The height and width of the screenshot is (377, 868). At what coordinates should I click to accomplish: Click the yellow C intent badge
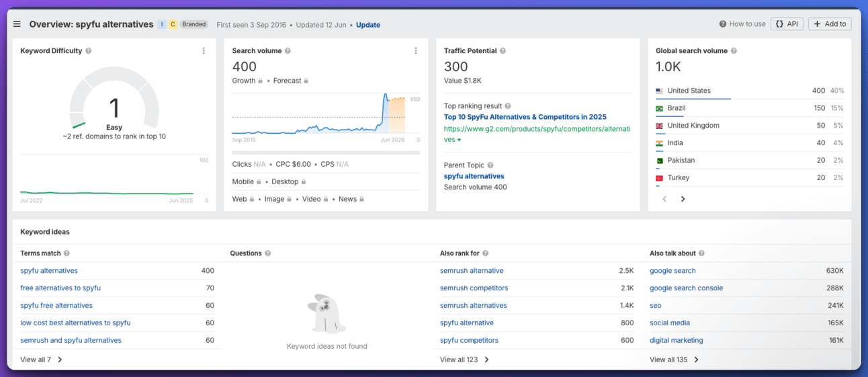point(173,24)
